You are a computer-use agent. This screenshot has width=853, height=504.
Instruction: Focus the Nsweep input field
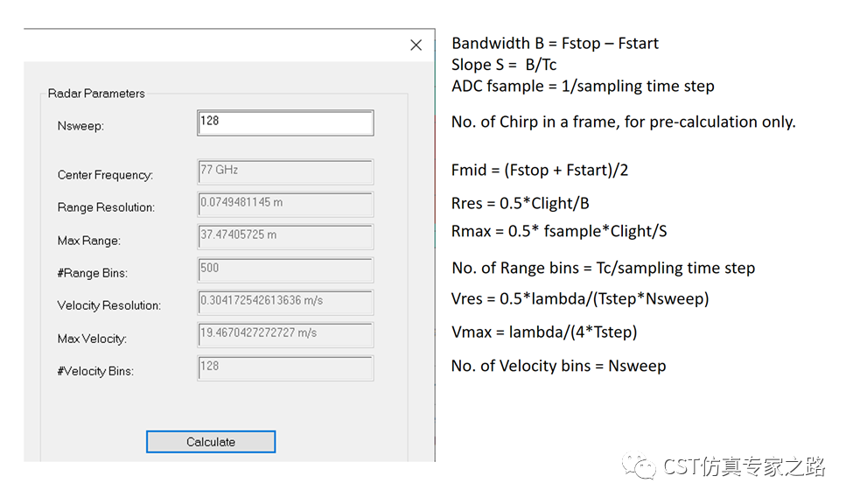(285, 123)
